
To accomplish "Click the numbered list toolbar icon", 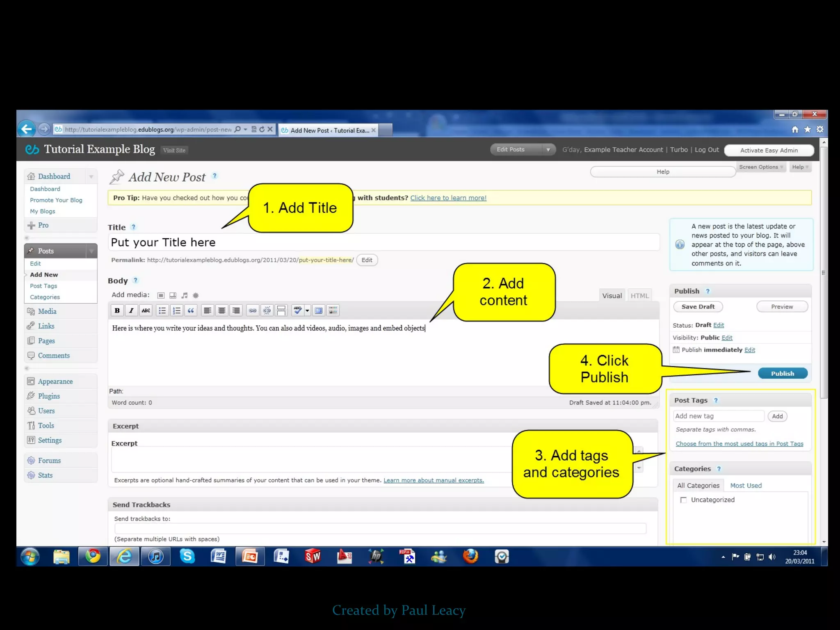I will 177,310.
